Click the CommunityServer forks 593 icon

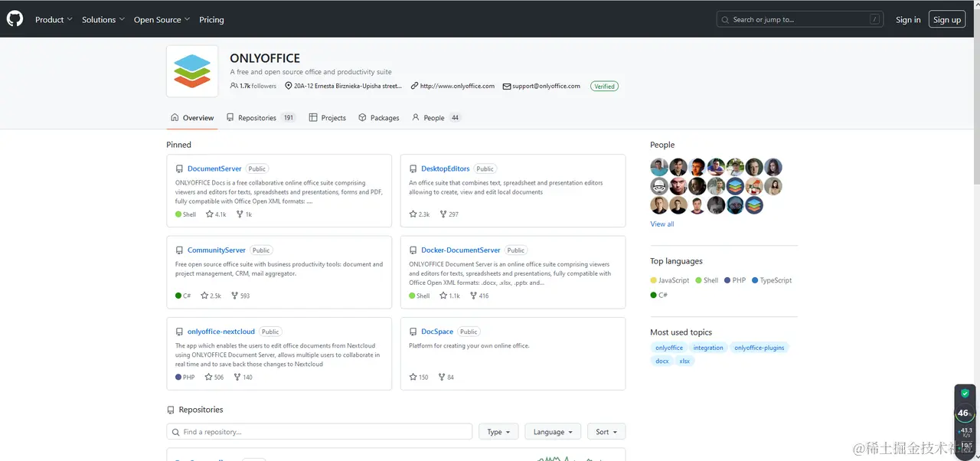tap(235, 296)
